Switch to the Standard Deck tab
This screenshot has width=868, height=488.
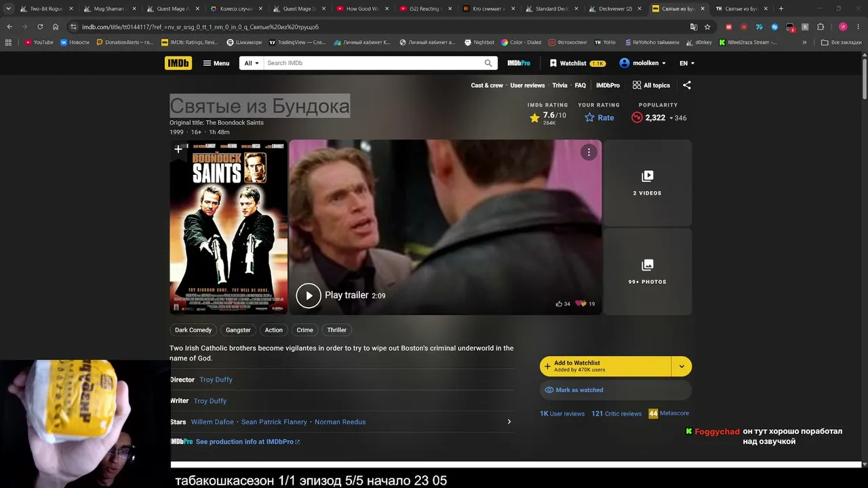point(552,9)
